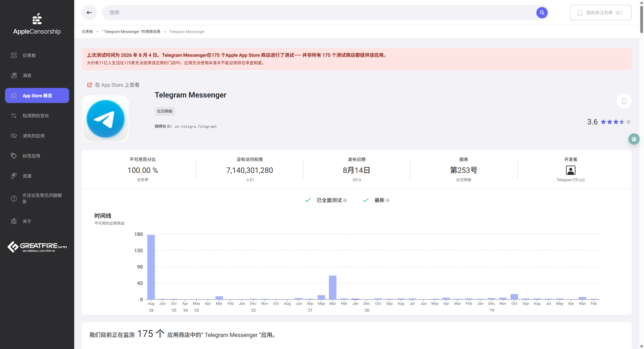Click the Telegram Messenger app title
The image size is (644, 349).
pyautogui.click(x=190, y=95)
